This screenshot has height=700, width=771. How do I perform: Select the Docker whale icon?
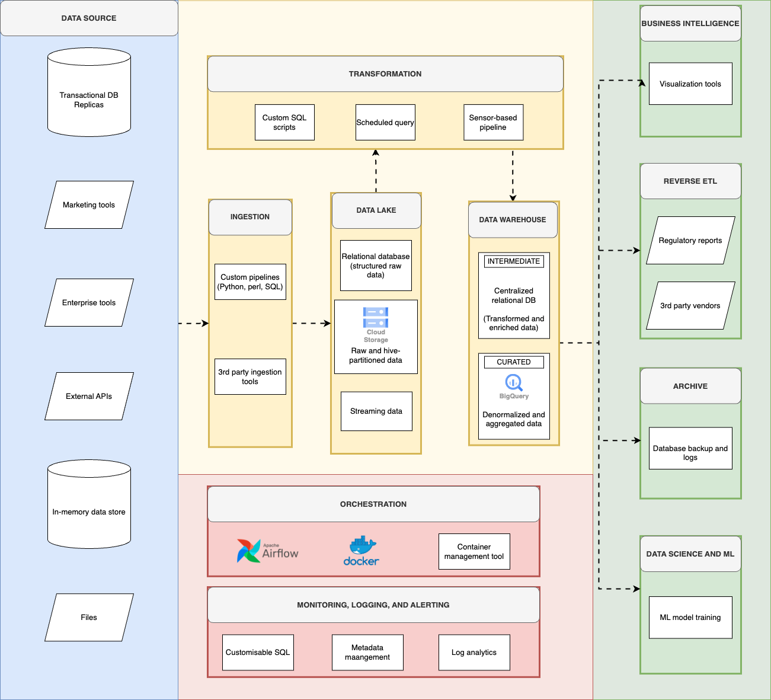pos(360,548)
